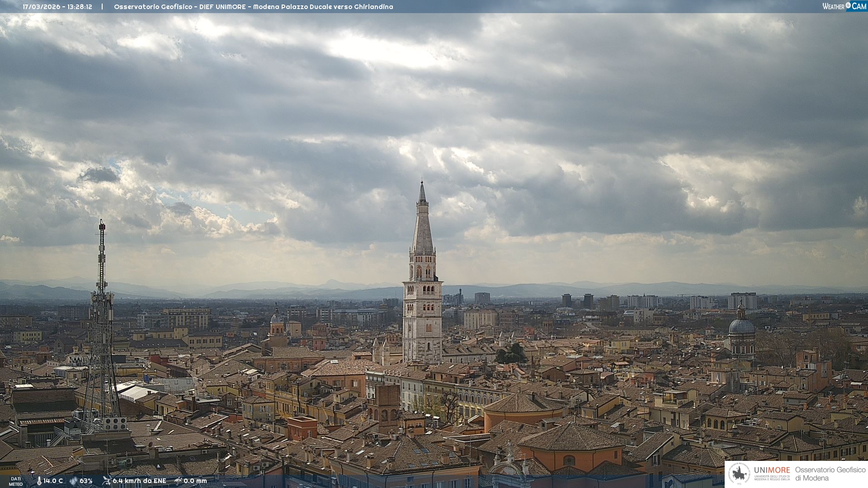Click the camera lens in WeatherCam logo
868x488 pixels.
848,5
